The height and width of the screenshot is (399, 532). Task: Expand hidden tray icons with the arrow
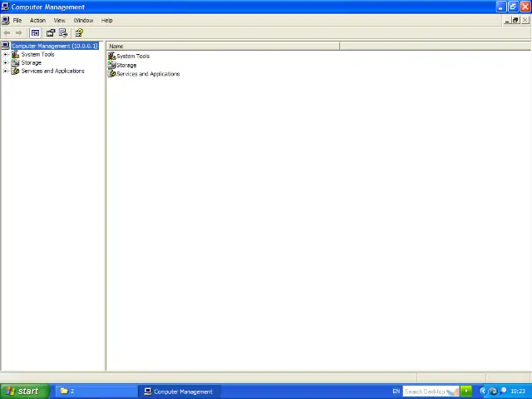(x=483, y=392)
